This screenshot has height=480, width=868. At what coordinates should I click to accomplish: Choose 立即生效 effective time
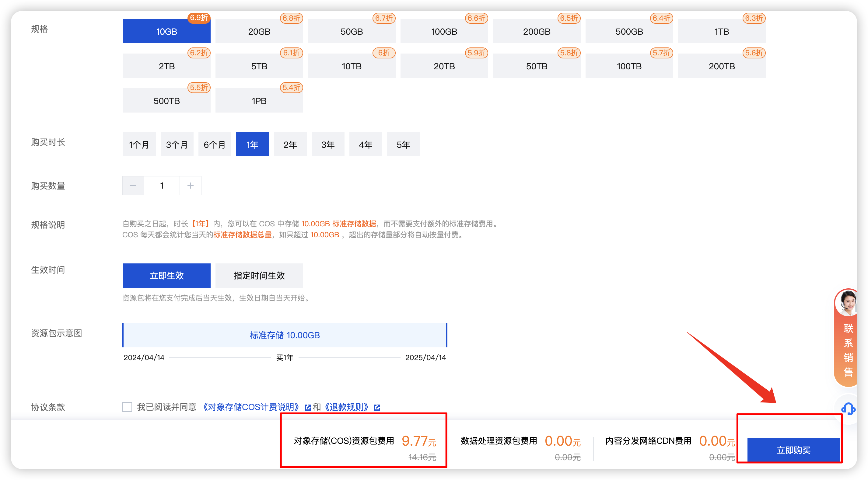pos(166,276)
